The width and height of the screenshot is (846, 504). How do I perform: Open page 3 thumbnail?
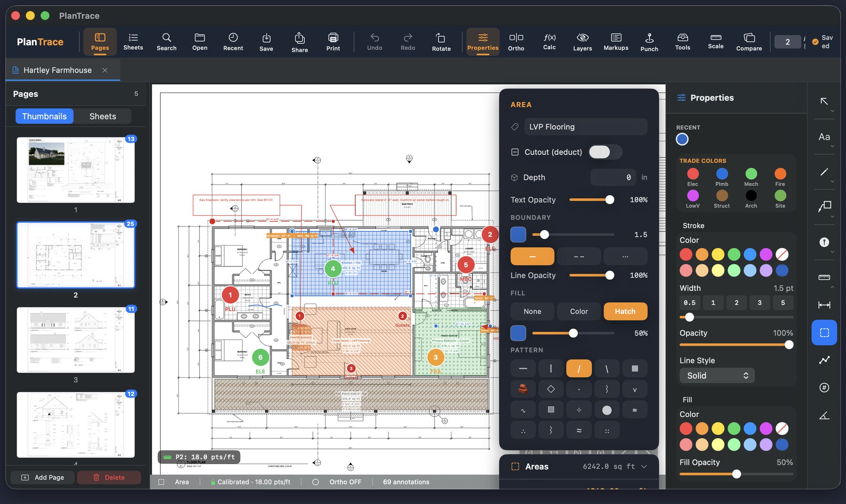pyautogui.click(x=76, y=340)
